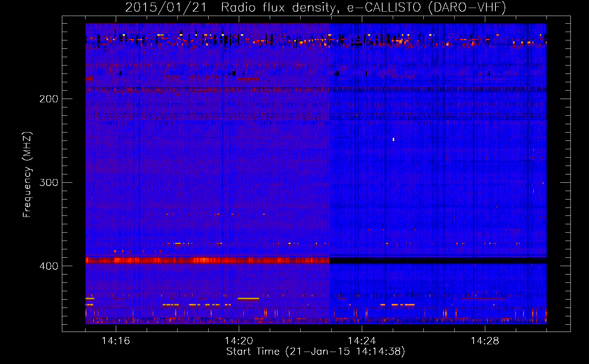Click the Start Time axis caption

[315, 352]
